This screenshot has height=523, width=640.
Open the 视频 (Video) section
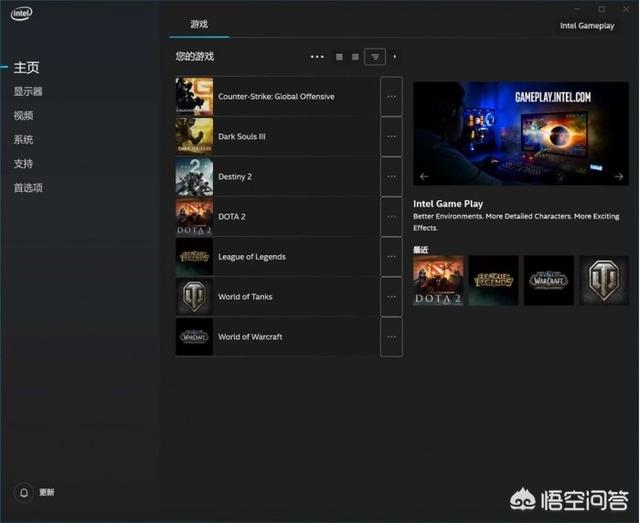pyautogui.click(x=23, y=115)
